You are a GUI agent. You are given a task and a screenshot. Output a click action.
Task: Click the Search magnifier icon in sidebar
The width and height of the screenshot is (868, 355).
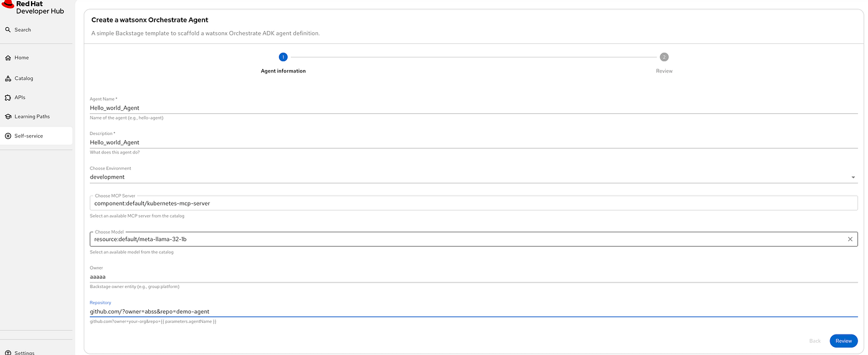[x=8, y=30]
